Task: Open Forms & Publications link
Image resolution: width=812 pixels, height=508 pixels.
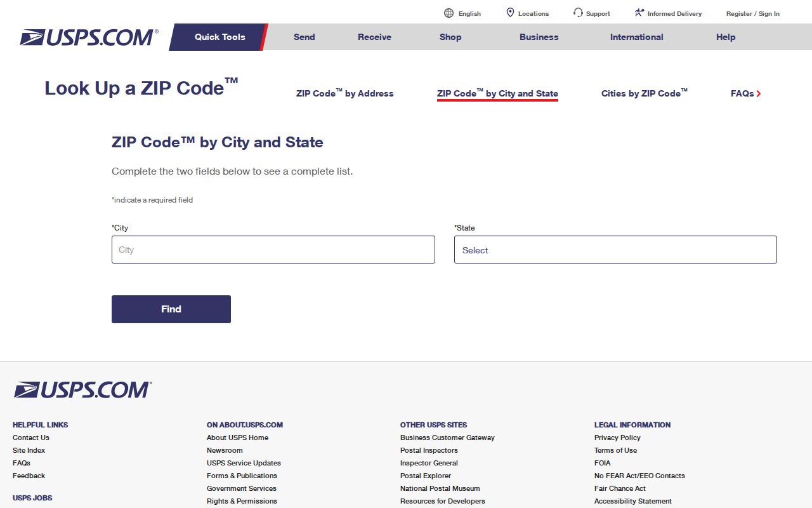Action: click(242, 476)
